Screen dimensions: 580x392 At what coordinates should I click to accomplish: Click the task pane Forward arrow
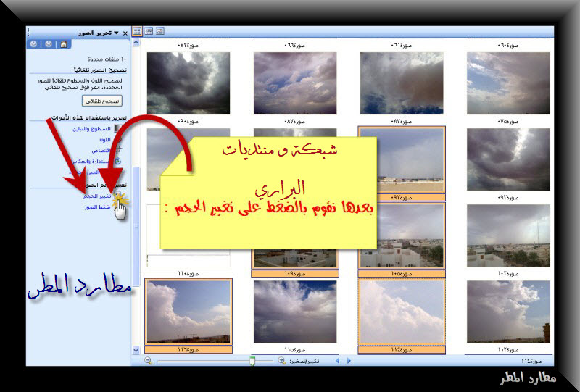pyautogui.click(x=49, y=43)
